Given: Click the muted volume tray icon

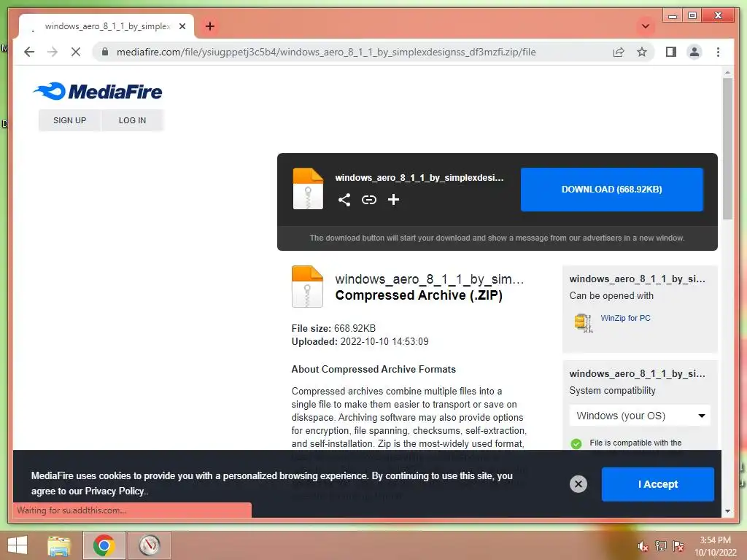Looking at the screenshot, I should pos(643,545).
